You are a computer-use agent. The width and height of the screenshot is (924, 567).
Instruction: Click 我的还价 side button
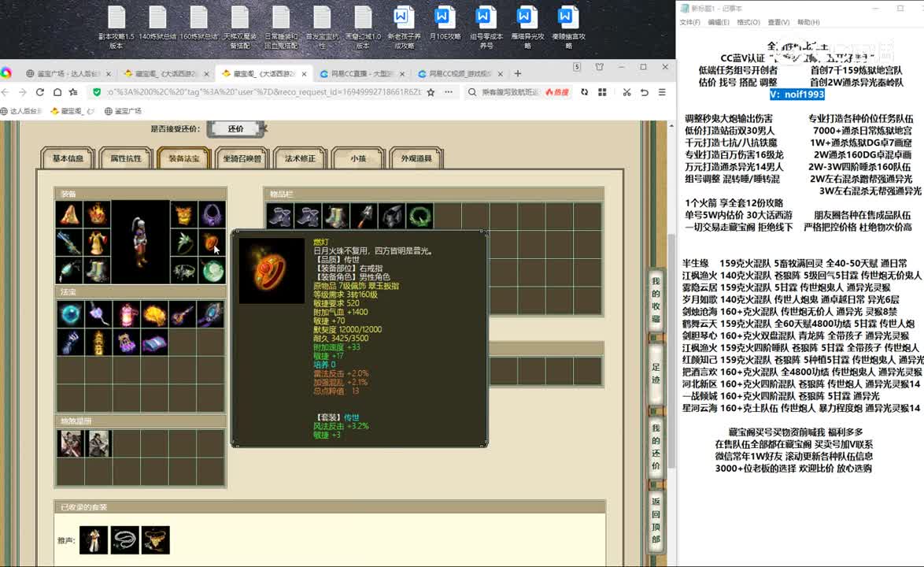(656, 447)
